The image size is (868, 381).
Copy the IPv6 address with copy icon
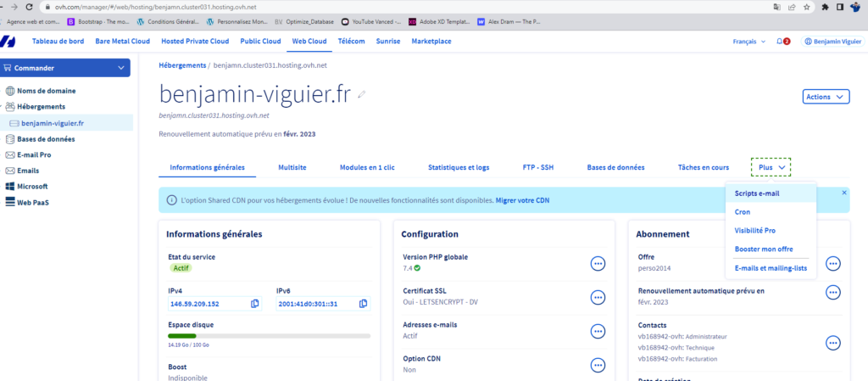[x=363, y=304]
